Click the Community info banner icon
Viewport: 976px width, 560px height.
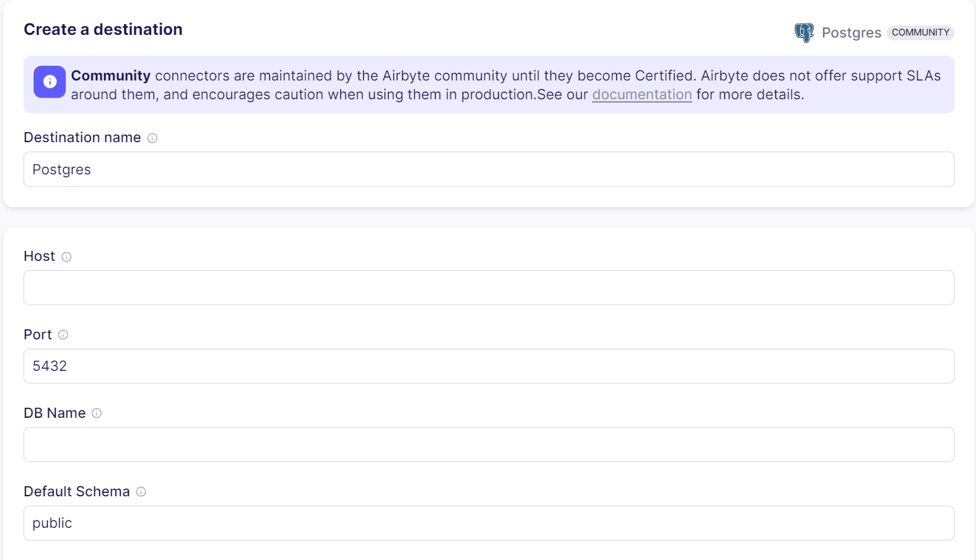(x=50, y=82)
